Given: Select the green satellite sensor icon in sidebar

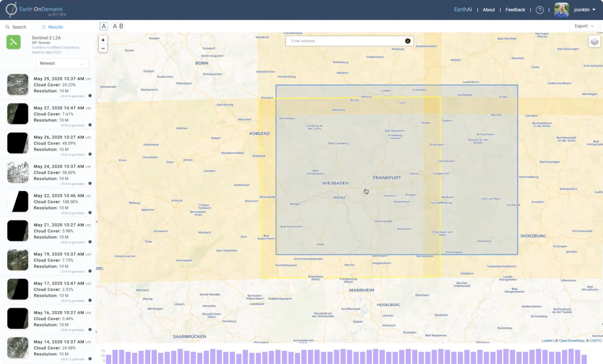Looking at the screenshot, I should 13,42.
